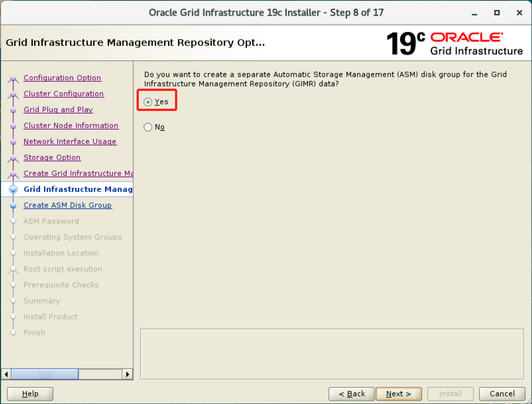
Task: Cancel the Grid Infrastructure installer
Action: pyautogui.click(x=502, y=394)
